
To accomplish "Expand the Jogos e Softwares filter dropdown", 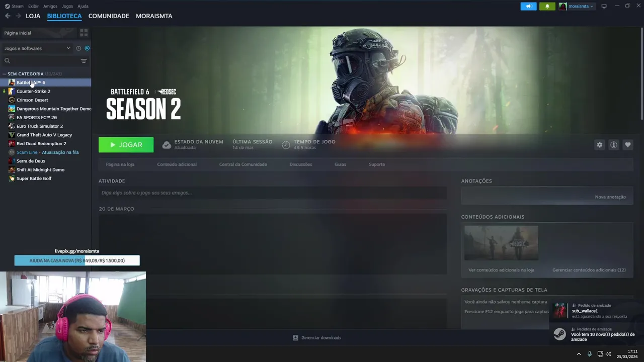I will pyautogui.click(x=37, y=48).
